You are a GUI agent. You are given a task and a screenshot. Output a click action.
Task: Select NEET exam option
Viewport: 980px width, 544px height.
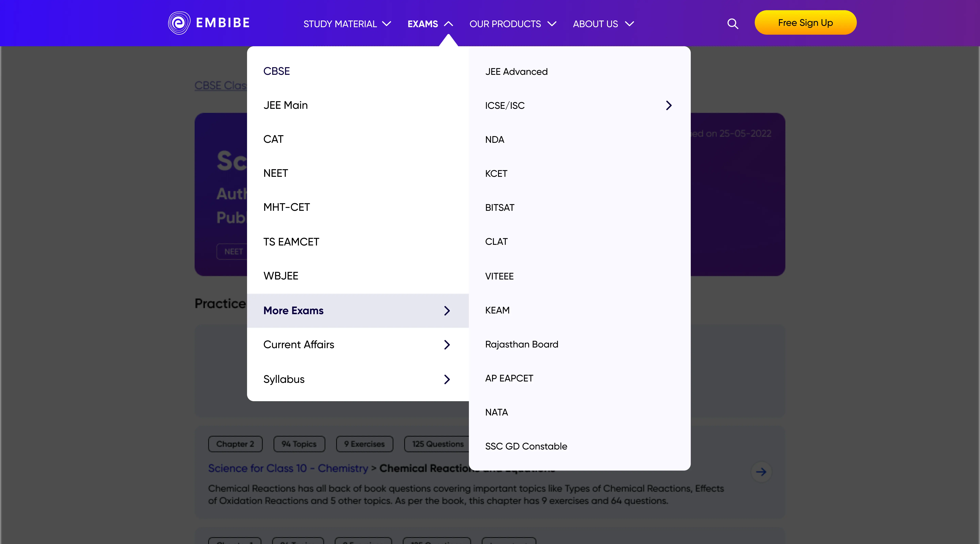275,173
